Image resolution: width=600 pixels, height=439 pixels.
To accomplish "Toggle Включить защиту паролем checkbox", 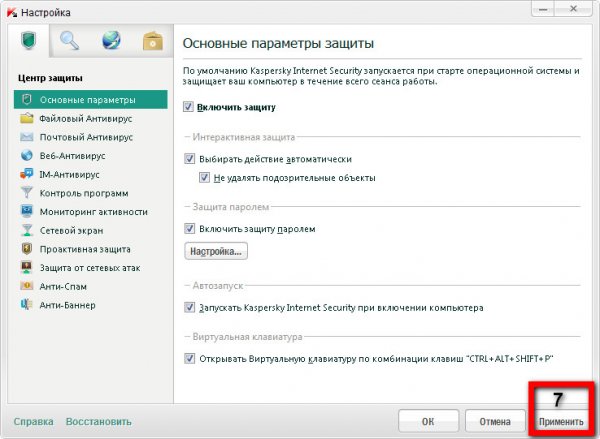I will [189, 228].
